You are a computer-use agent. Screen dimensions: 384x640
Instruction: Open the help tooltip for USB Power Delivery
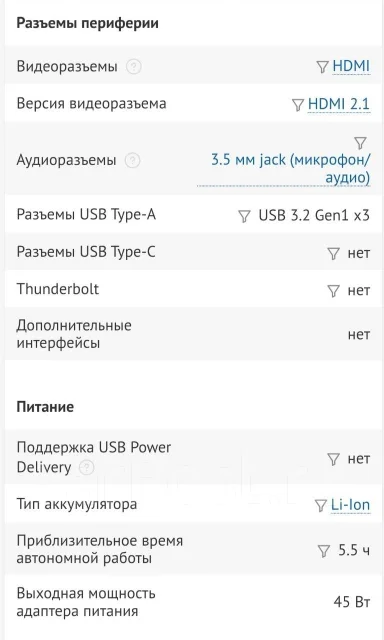pos(86,468)
